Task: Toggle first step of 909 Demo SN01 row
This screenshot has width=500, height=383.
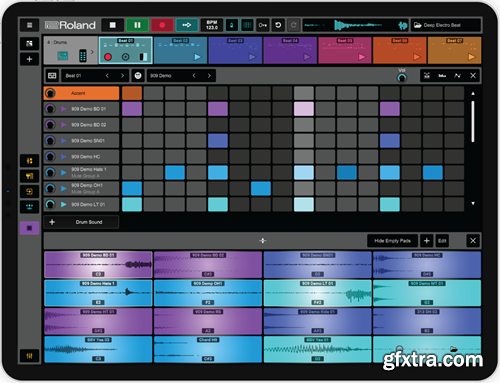Action: [132, 141]
